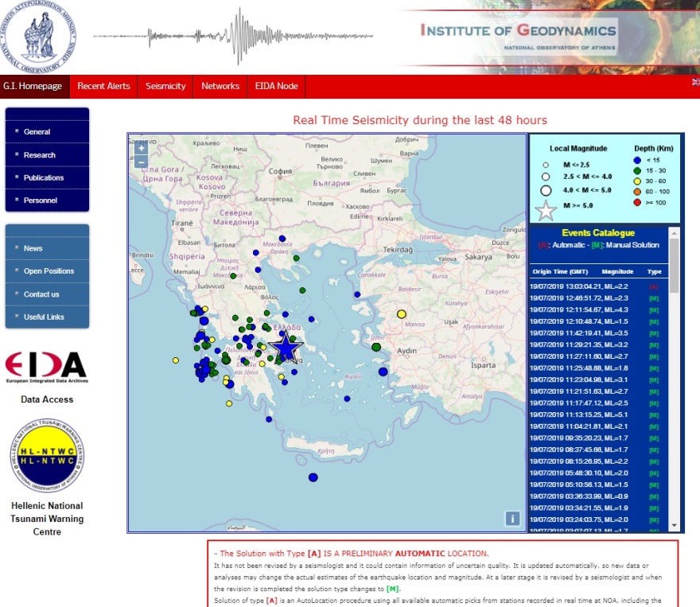The height and width of the screenshot is (607, 700).
Task: Switch to the Recent Alerts tab
Action: tap(103, 86)
